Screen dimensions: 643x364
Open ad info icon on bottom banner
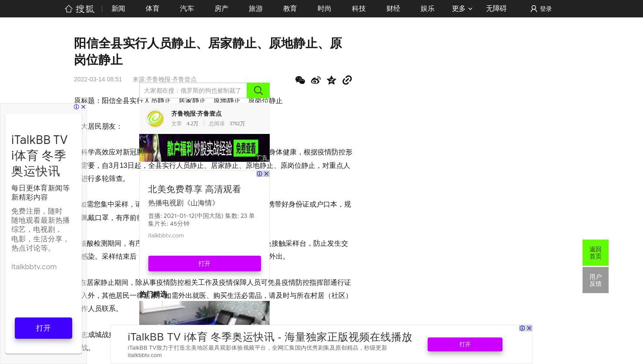pos(522,328)
